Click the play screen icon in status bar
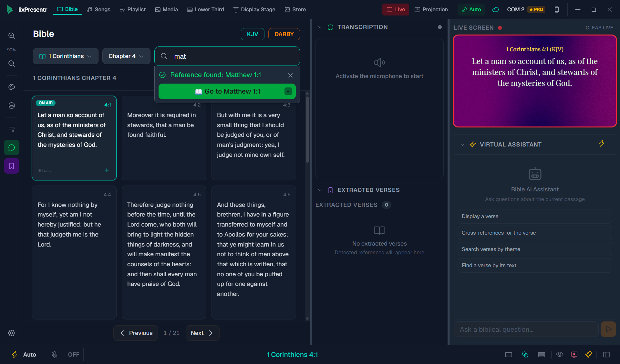 [x=574, y=354]
